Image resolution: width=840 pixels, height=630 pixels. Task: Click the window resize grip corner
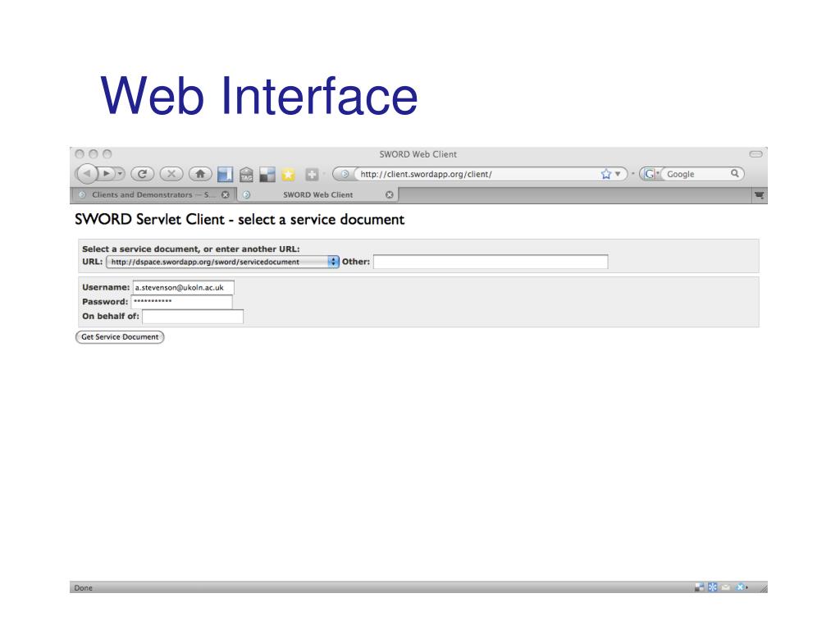(x=762, y=587)
